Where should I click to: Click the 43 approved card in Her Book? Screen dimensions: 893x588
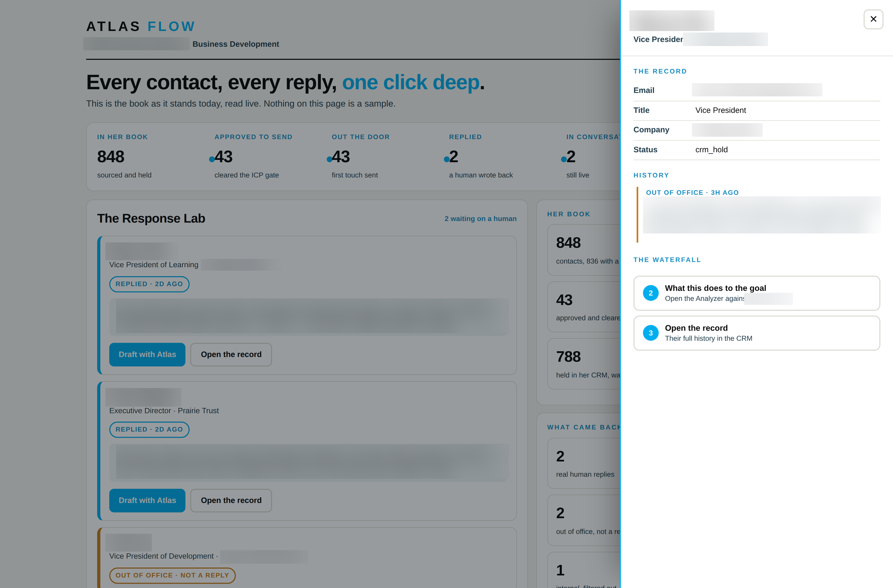[584, 307]
